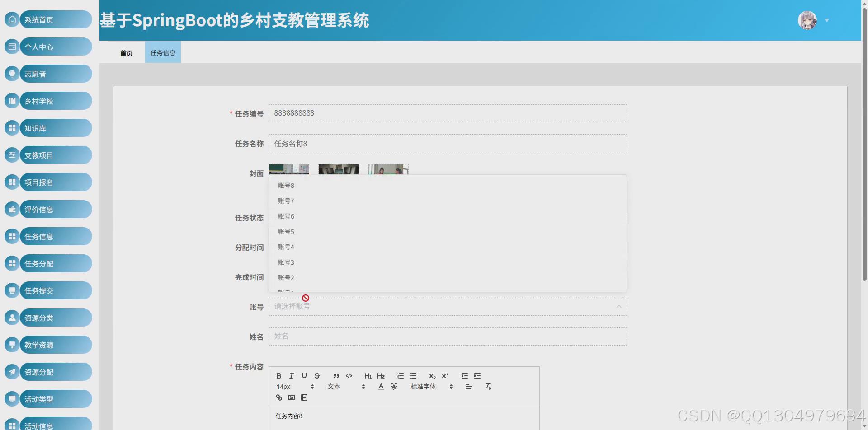Toggle superscript formatting in the editor

pos(446,375)
